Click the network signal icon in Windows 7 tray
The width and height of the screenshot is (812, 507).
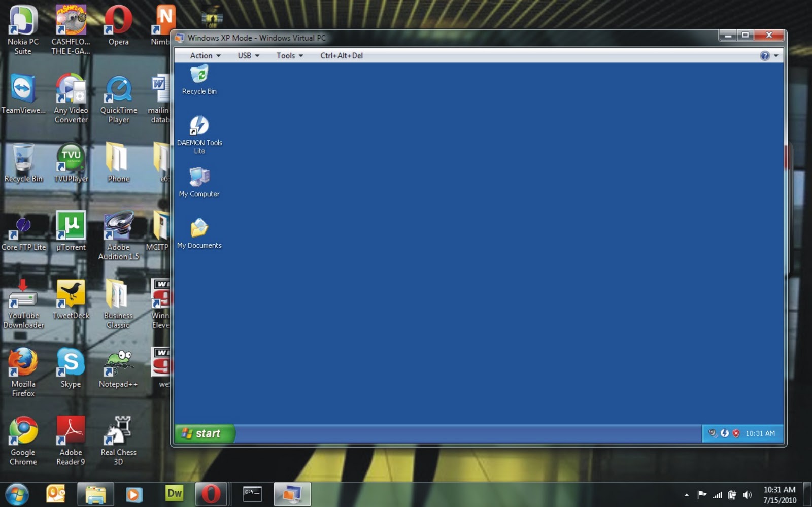(x=718, y=495)
